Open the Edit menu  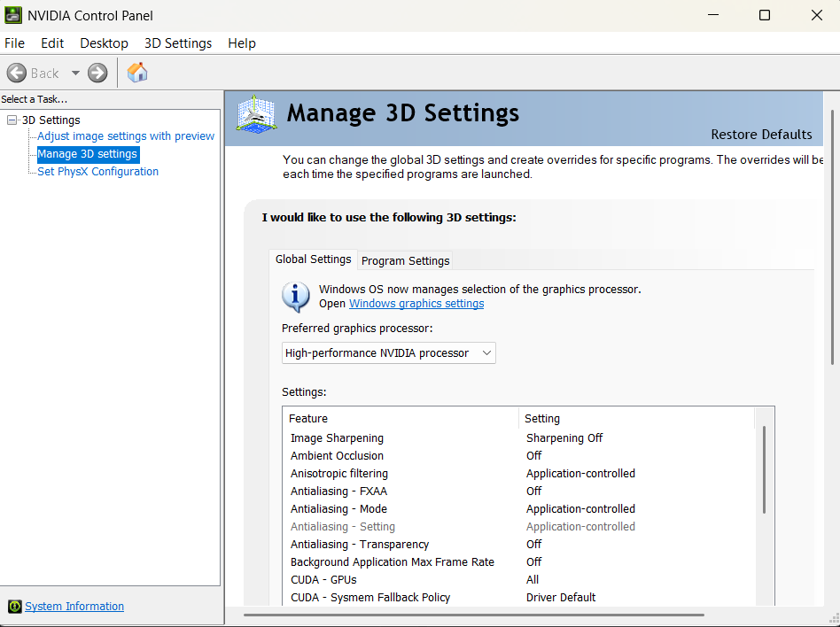pyautogui.click(x=52, y=43)
